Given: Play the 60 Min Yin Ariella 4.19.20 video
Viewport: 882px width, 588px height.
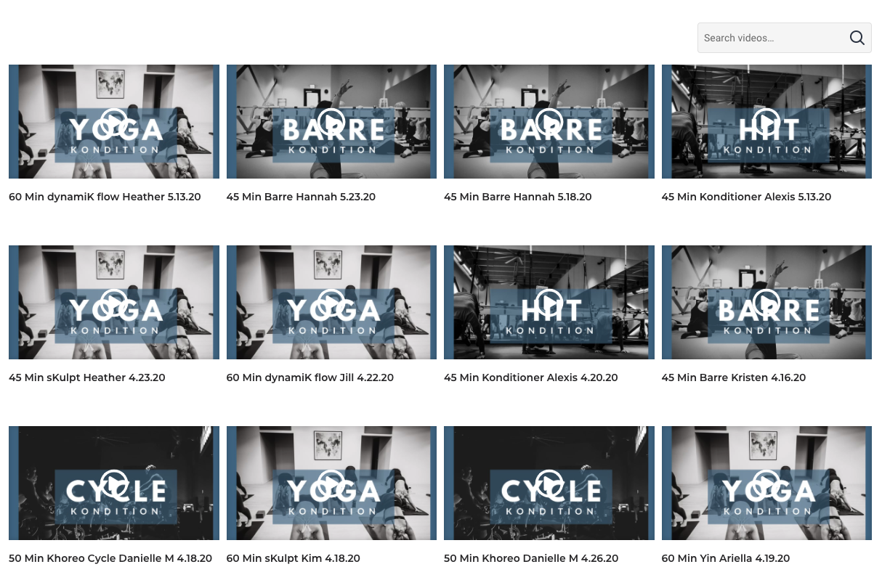Looking at the screenshot, I should point(766,483).
